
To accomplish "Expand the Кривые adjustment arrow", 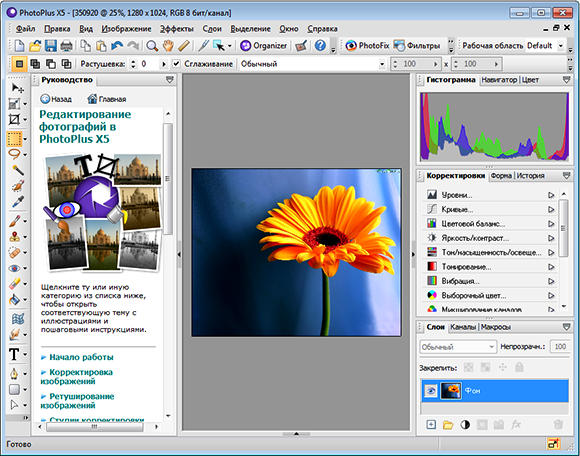I will tap(551, 209).
